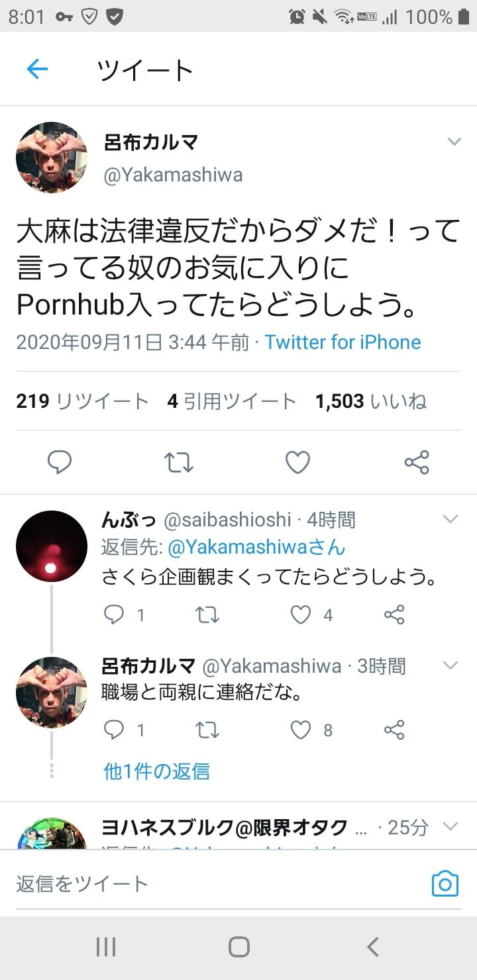Screen dimensions: 477x980
Task: Tap the back arrow in header
Action: pos(37,69)
